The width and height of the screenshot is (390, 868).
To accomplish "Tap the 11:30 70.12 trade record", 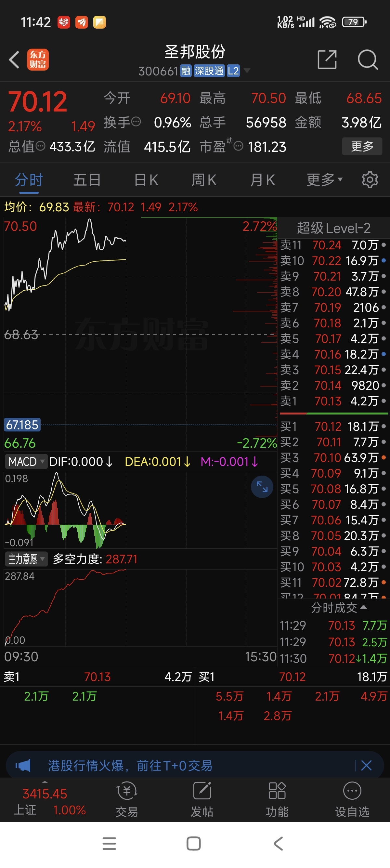I will (x=333, y=658).
